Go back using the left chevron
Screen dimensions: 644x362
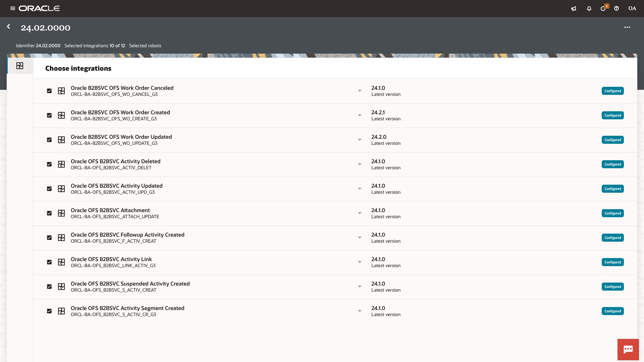9,26
